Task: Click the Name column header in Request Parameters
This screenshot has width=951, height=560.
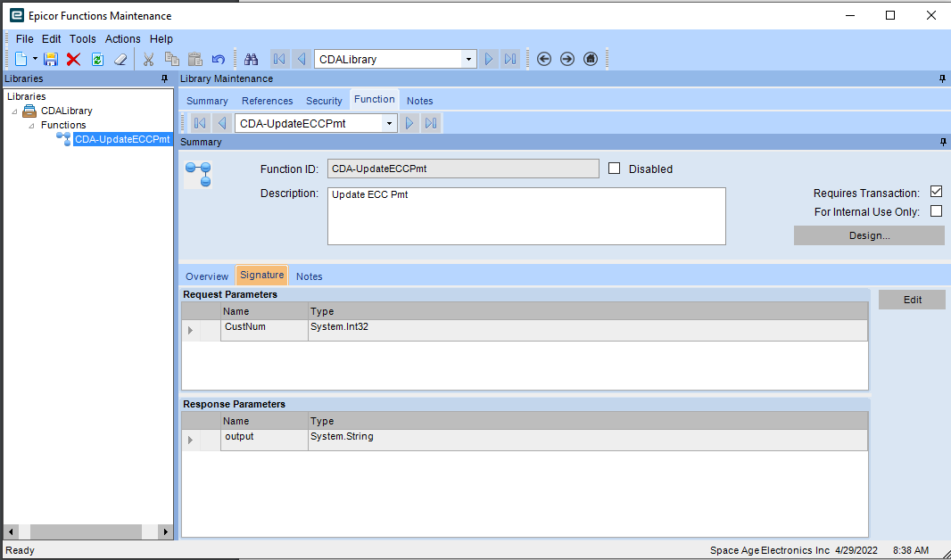Action: 264,311
